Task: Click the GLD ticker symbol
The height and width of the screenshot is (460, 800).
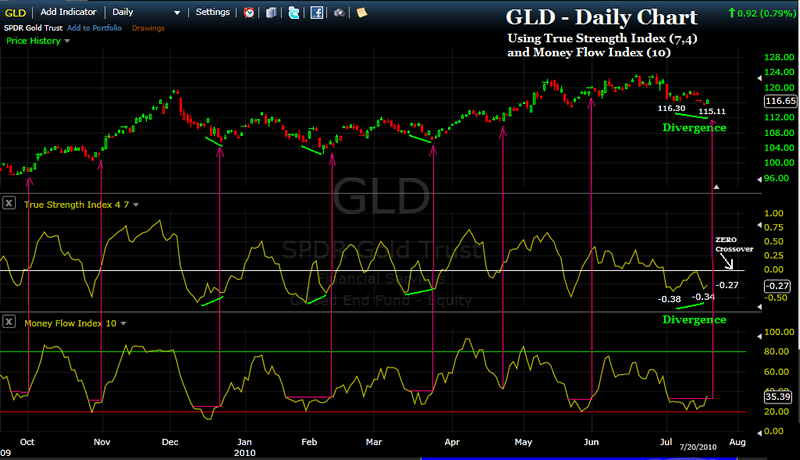Action: coord(15,12)
